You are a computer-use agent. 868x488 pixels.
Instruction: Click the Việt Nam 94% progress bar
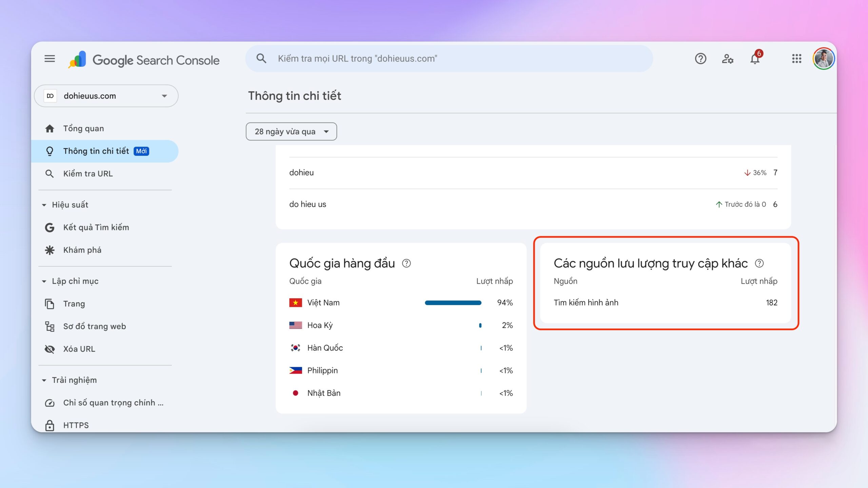tap(453, 303)
